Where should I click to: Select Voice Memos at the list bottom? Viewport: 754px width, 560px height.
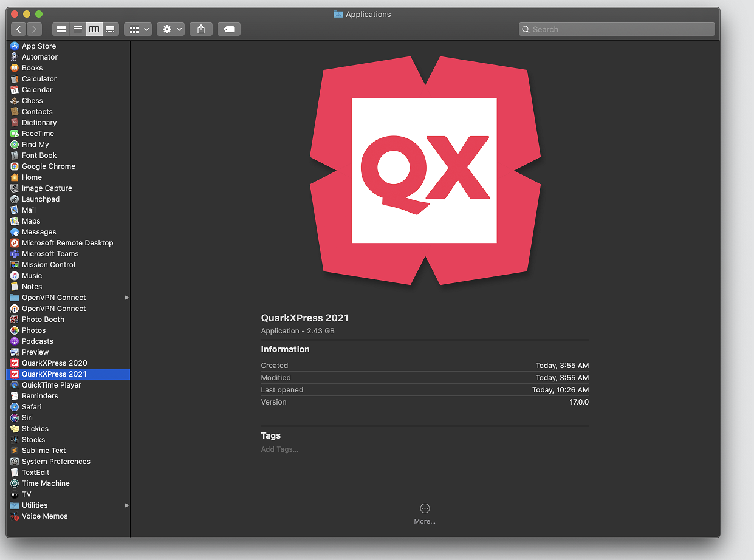point(44,516)
